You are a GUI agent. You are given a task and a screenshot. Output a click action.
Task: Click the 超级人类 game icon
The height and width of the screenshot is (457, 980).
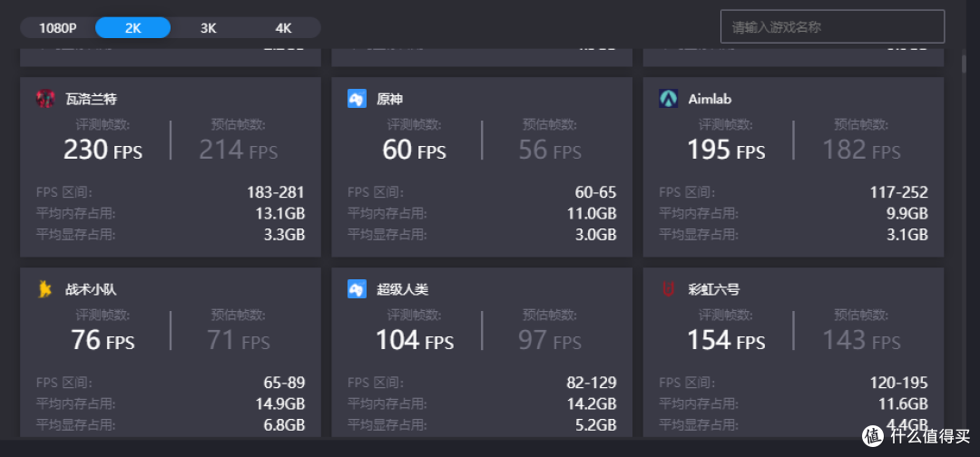point(357,289)
